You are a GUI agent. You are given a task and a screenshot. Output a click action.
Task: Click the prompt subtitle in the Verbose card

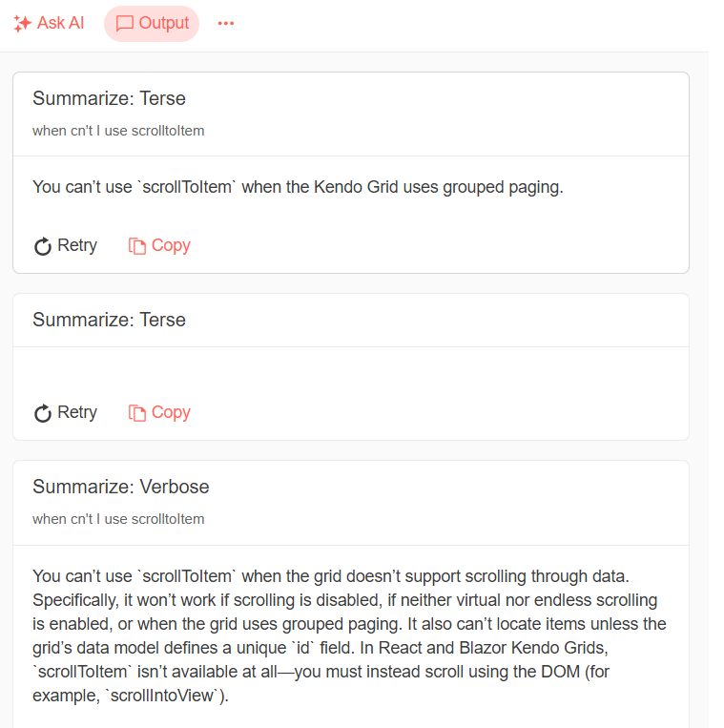click(x=118, y=519)
